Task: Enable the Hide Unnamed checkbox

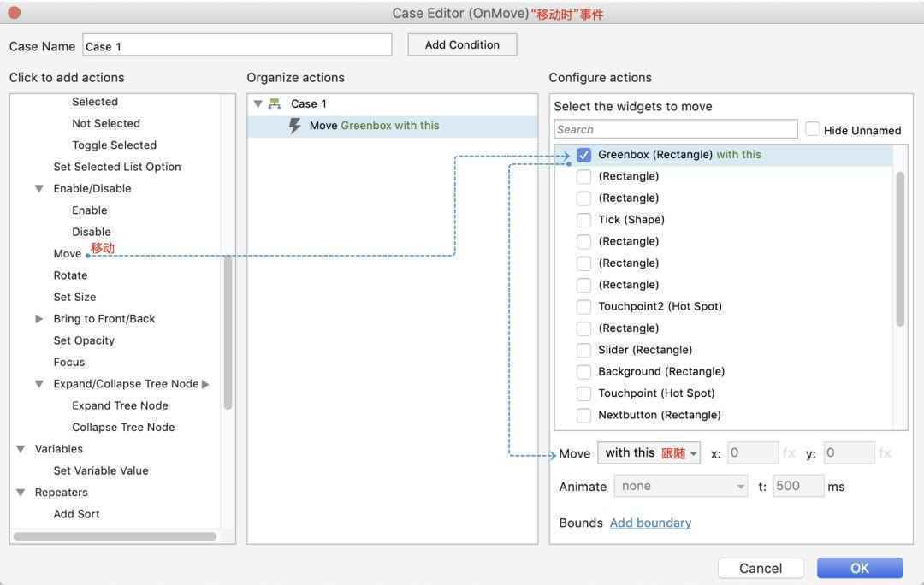Action: [812, 129]
